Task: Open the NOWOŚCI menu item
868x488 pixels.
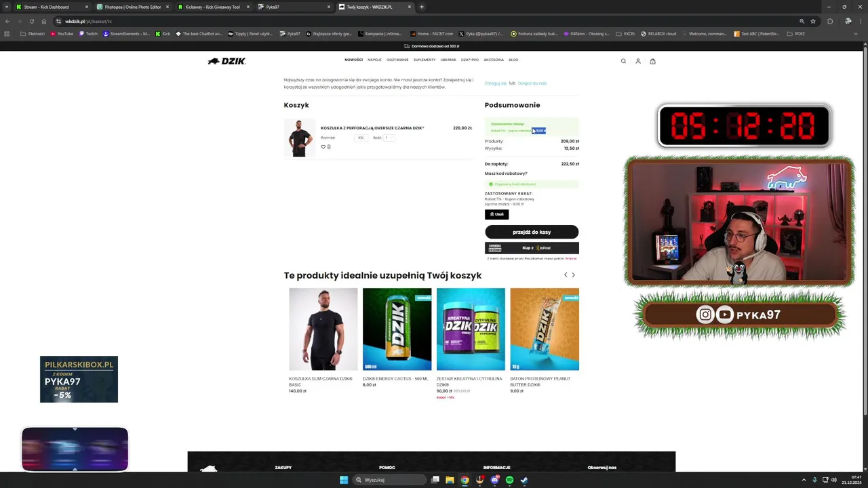Action: click(x=353, y=60)
